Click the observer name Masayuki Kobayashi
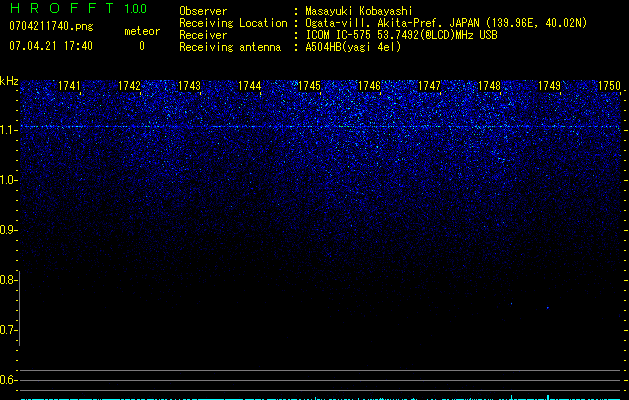Screen dimensions: 629x400 [359, 11]
